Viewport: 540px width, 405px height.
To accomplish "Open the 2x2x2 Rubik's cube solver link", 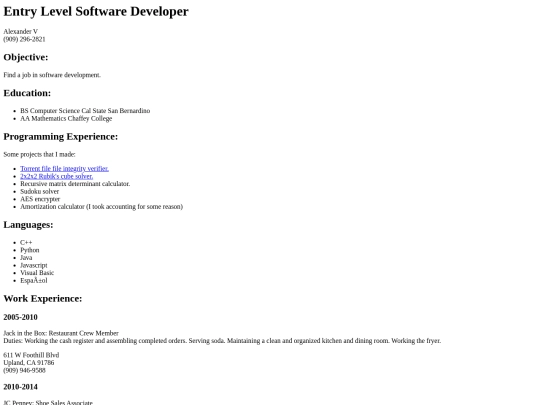I will (56, 176).
